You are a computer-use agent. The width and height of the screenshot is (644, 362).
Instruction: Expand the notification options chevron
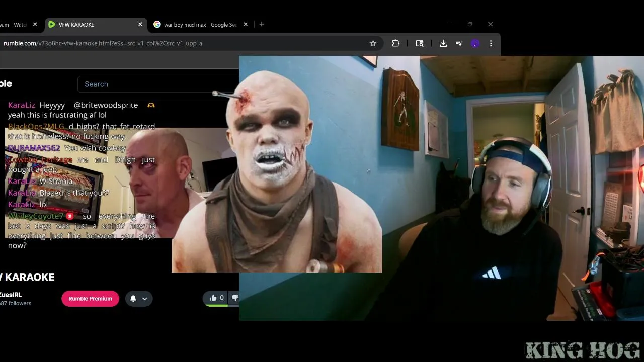pyautogui.click(x=144, y=299)
